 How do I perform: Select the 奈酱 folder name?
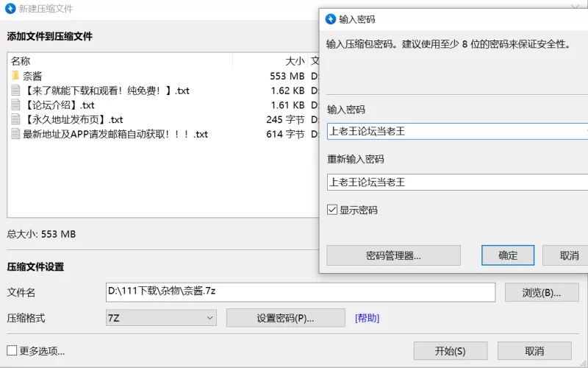tap(32, 76)
